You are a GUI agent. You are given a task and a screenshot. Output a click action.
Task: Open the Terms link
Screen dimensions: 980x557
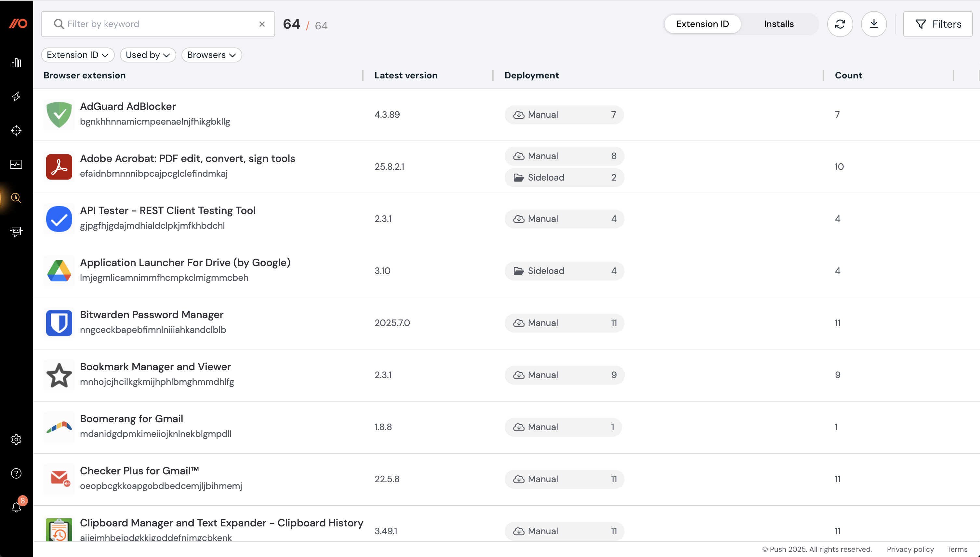[957, 549]
